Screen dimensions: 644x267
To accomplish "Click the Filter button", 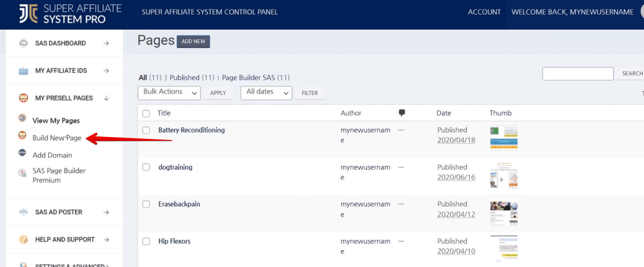I will click(x=310, y=93).
